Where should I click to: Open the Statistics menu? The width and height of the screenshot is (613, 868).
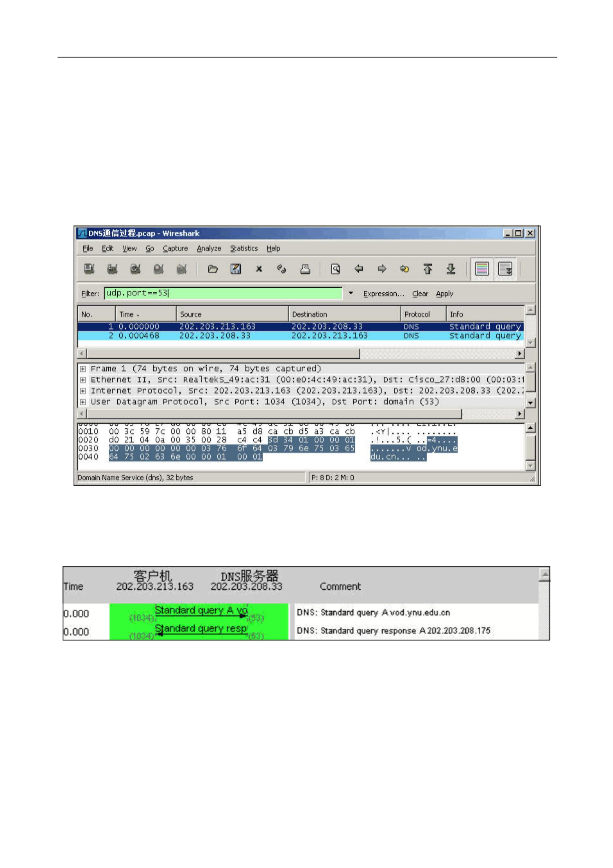(x=244, y=248)
